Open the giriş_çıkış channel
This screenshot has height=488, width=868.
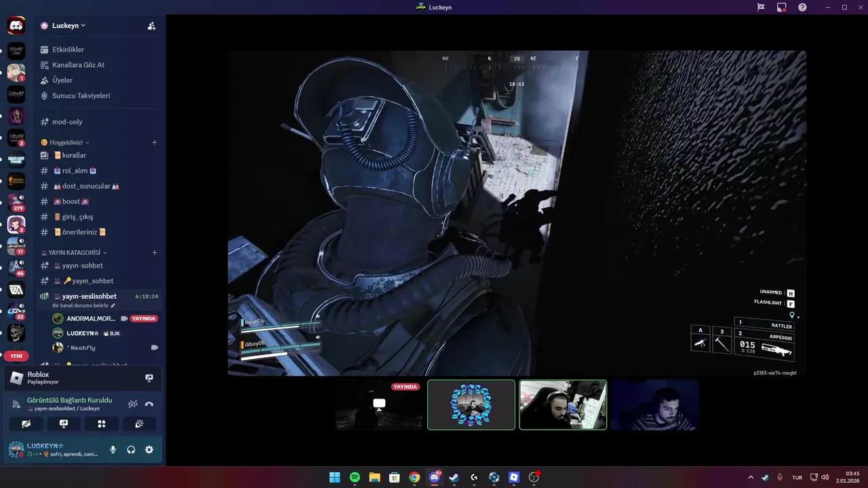pos(99,217)
